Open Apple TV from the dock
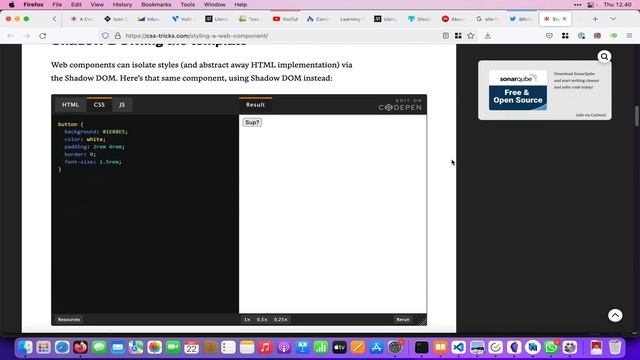This screenshot has height=360, width=640. tap(339, 347)
